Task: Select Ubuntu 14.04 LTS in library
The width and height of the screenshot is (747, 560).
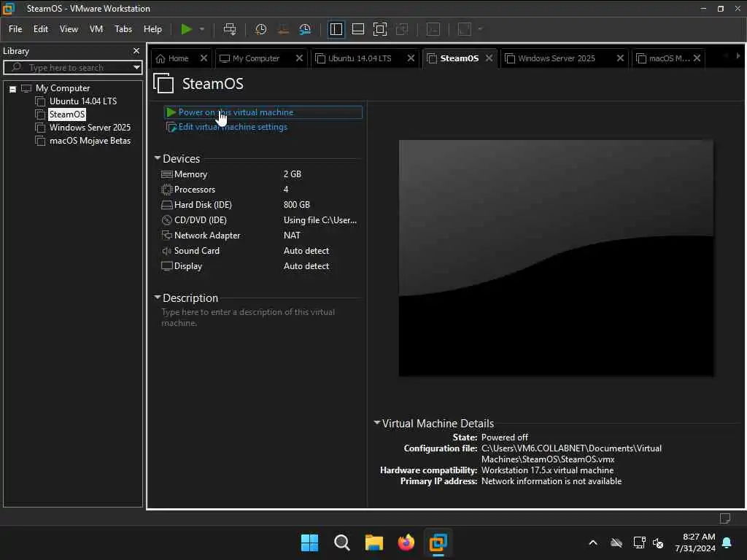Action: coord(83,101)
